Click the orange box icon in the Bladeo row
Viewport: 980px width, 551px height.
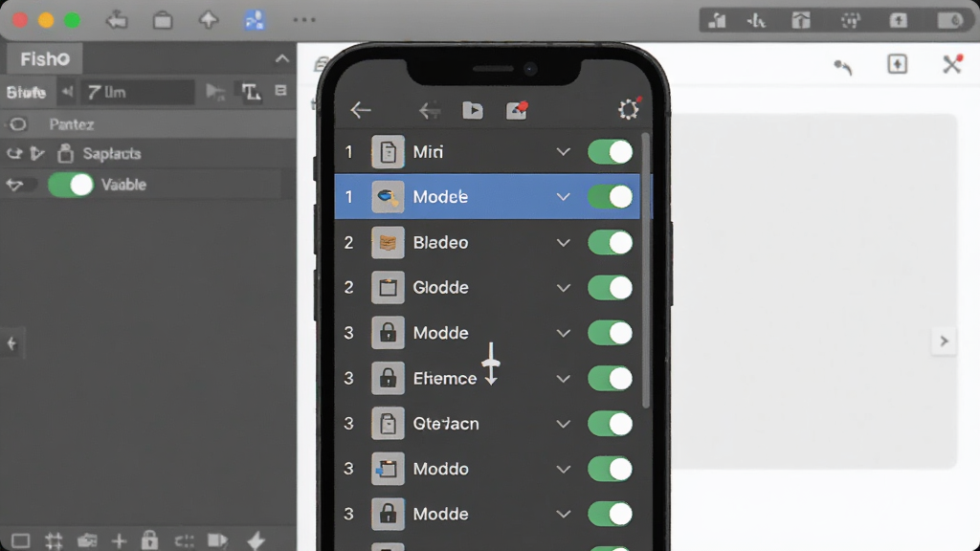pos(388,242)
